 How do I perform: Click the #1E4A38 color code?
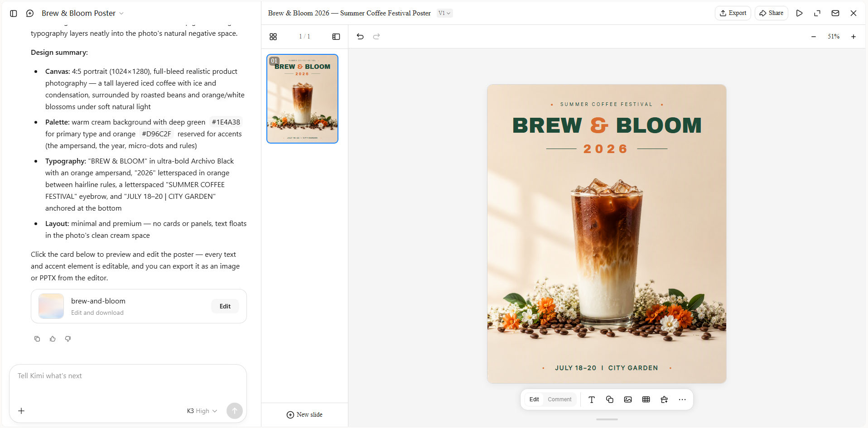pyautogui.click(x=226, y=122)
